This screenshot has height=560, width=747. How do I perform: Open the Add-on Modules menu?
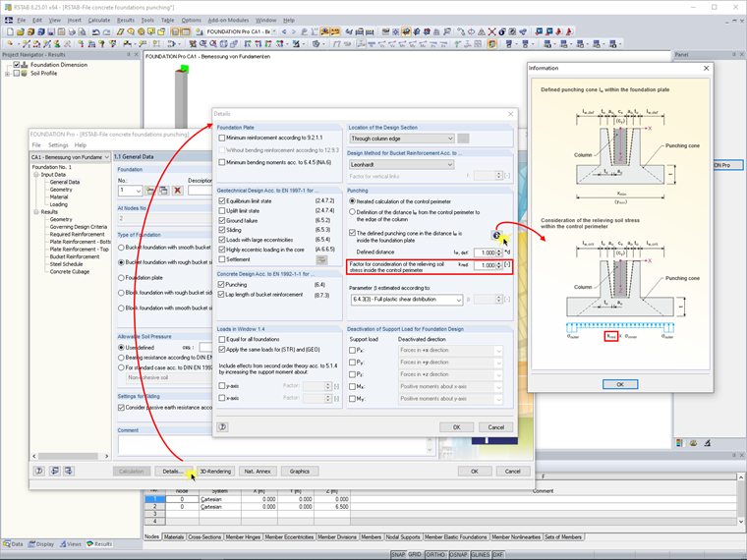tap(228, 20)
